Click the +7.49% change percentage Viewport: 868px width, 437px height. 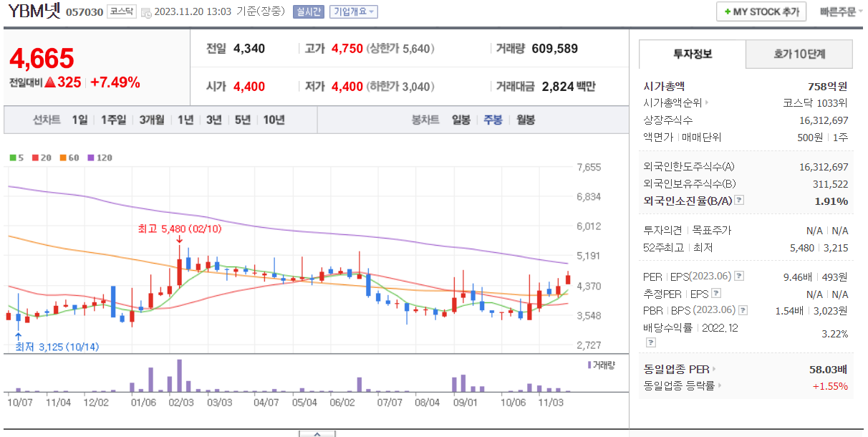pyautogui.click(x=115, y=82)
